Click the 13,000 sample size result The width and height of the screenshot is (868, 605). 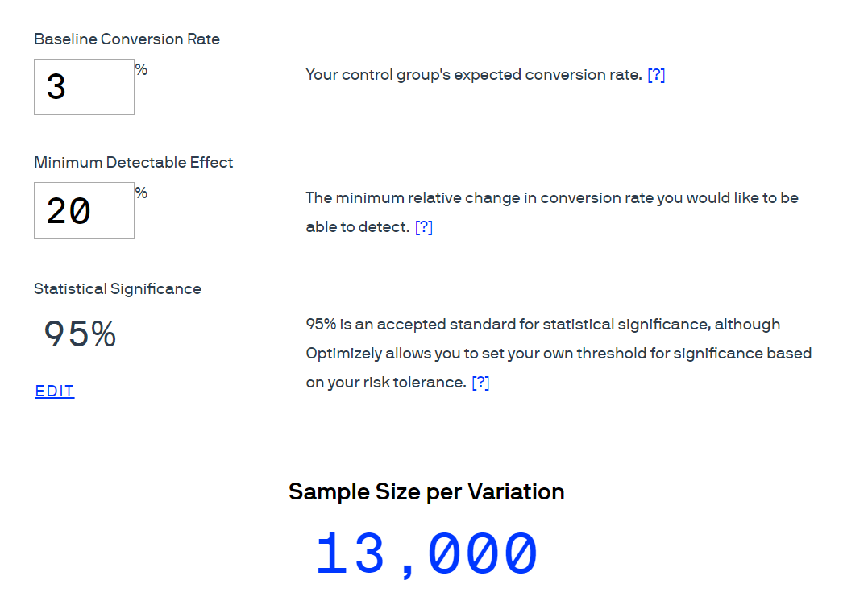(426, 554)
